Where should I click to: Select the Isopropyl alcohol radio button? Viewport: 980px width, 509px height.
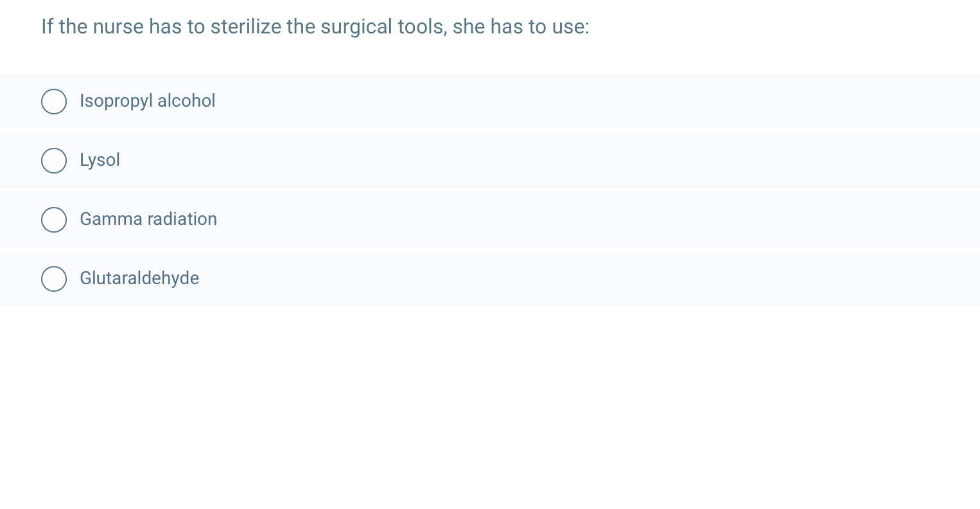54,101
